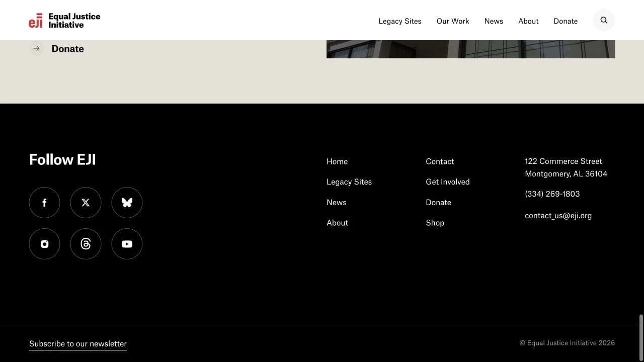Open Shop footer link
This screenshot has width=644, height=362.
point(435,223)
